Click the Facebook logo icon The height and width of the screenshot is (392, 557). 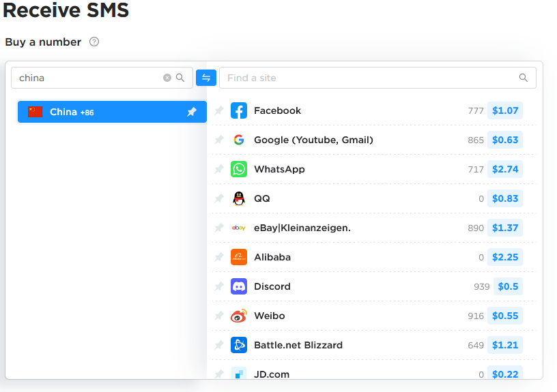239,110
